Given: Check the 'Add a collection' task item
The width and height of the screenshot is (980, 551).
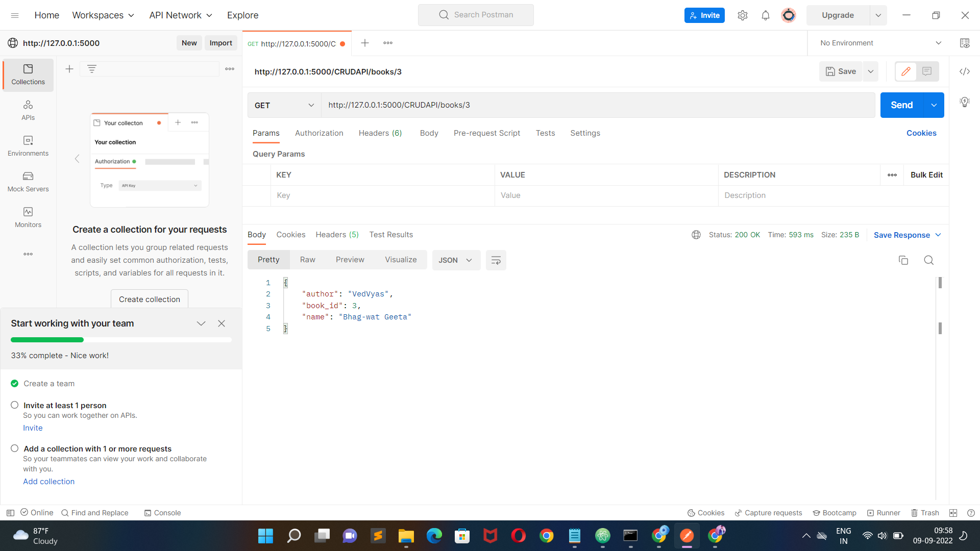Looking at the screenshot, I should [15, 448].
